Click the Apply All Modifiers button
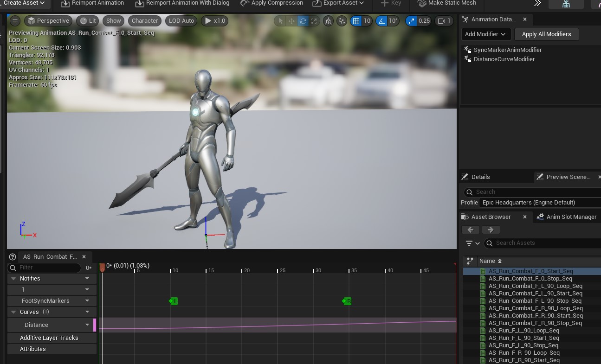The height and width of the screenshot is (364, 601). pos(546,34)
